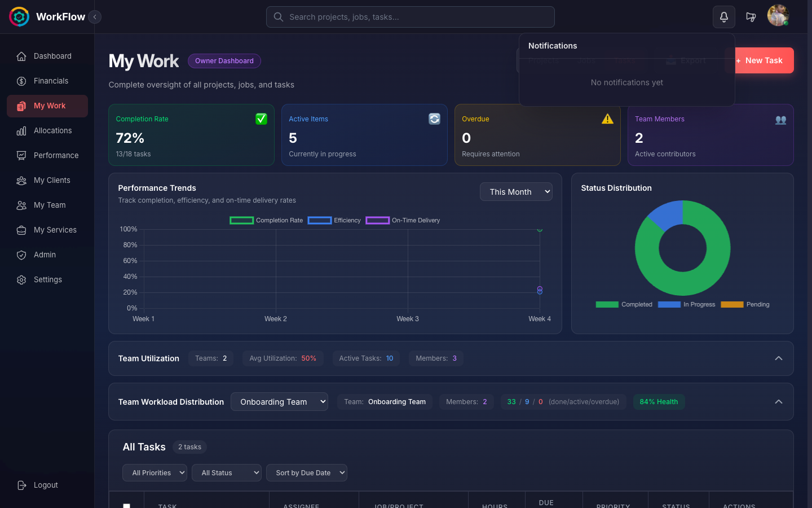Click the New Task button
This screenshot has width=812, height=508.
click(x=764, y=60)
